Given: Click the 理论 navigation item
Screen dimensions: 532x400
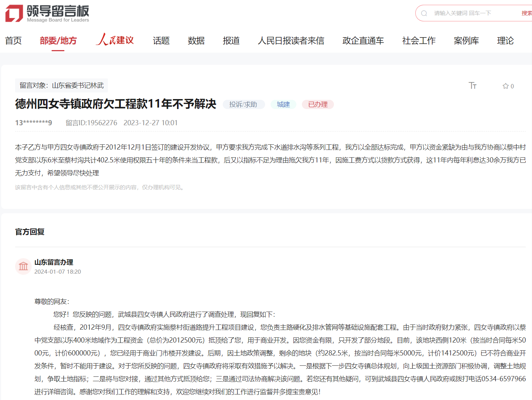Looking at the screenshot, I should (x=505, y=41).
